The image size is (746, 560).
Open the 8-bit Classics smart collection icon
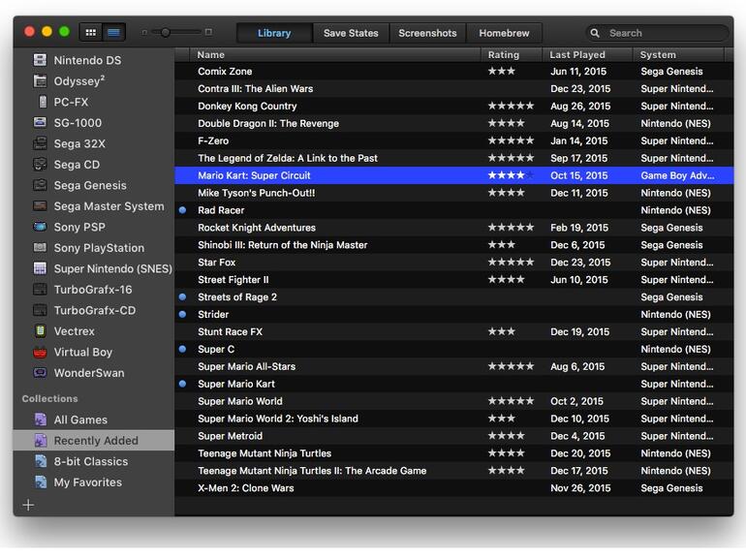(x=41, y=461)
